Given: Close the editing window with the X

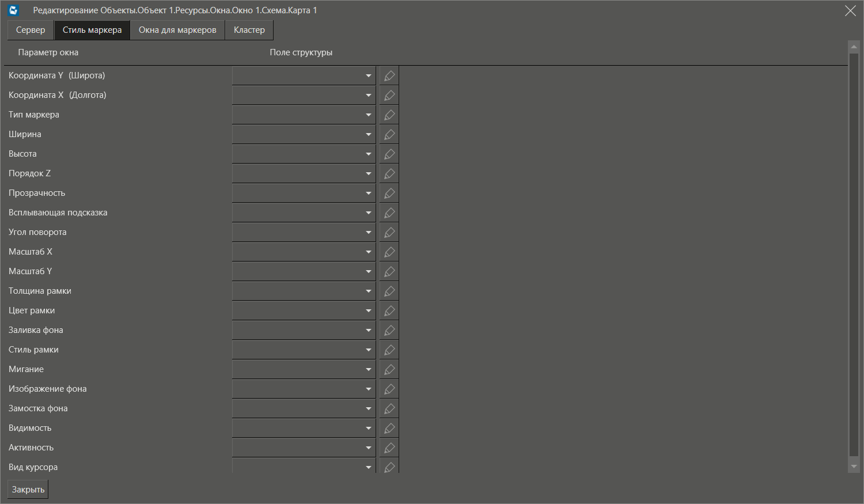Looking at the screenshot, I should click(850, 11).
